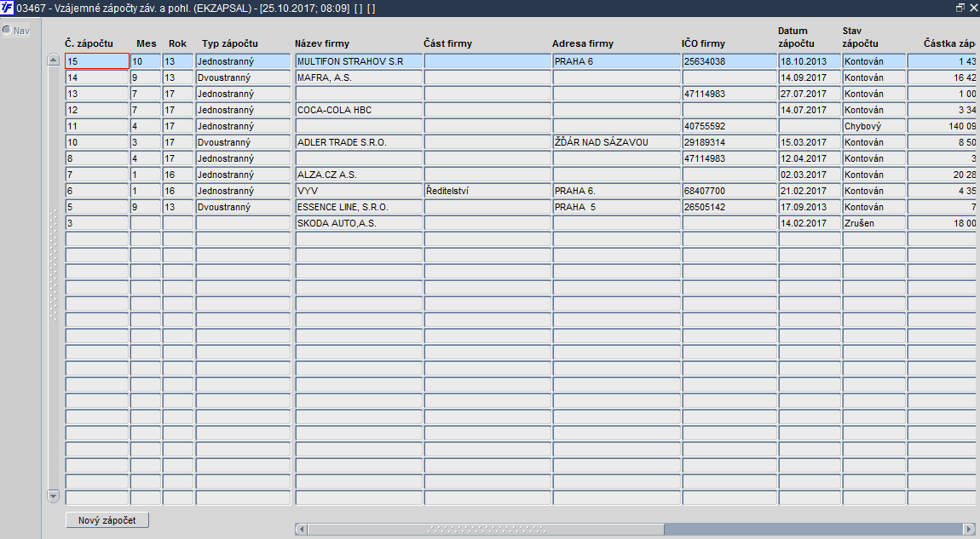Select zápočet number 3 field
Viewport: 980px width, 539px height.
pos(97,224)
